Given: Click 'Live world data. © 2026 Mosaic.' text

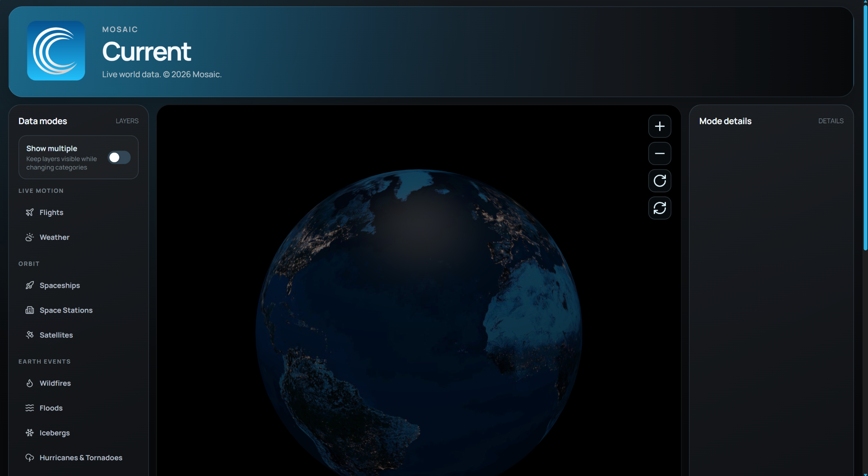Looking at the screenshot, I should tap(162, 75).
